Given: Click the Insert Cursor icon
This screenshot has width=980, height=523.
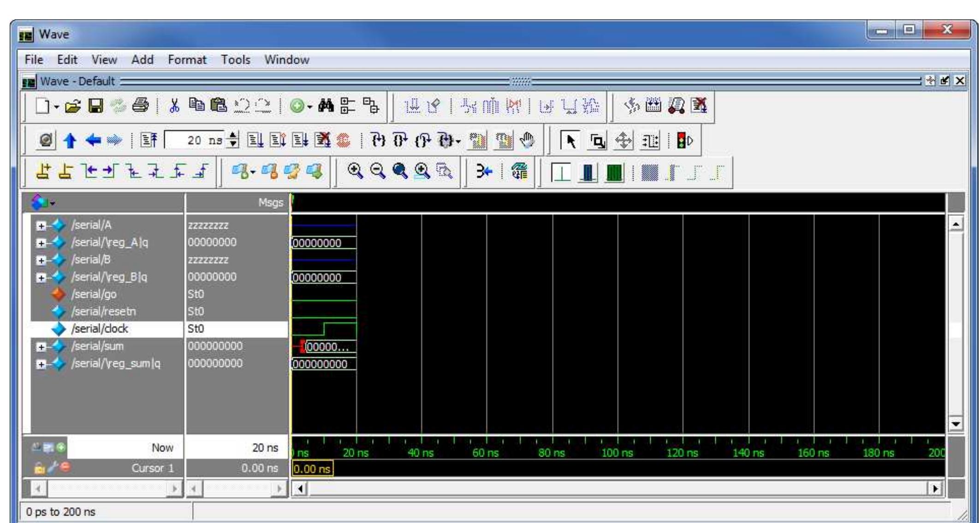Looking at the screenshot, I should point(44,172).
